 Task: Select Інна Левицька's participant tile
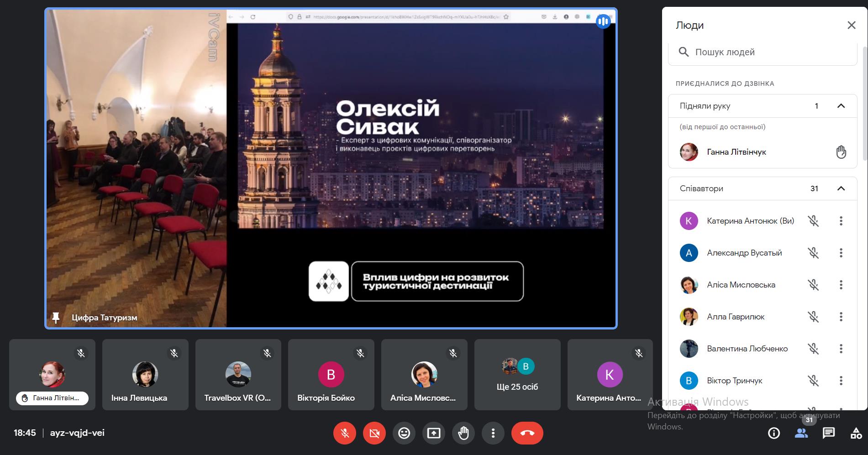click(145, 375)
